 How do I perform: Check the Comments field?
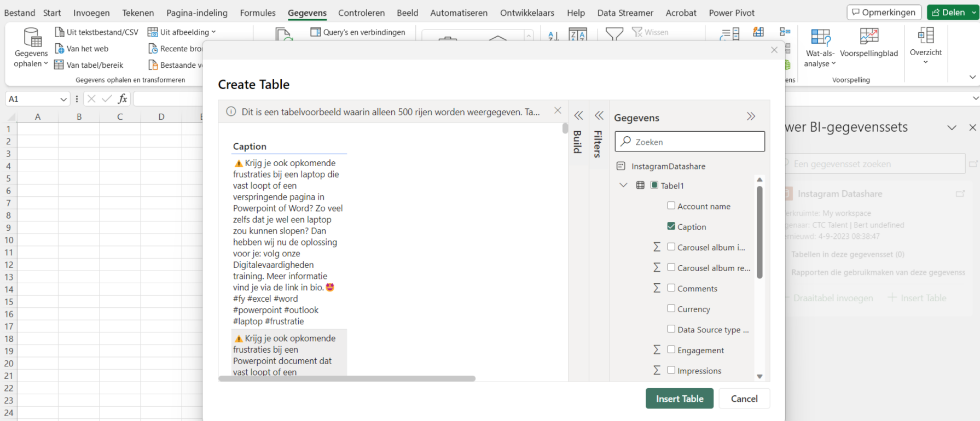pyautogui.click(x=671, y=288)
